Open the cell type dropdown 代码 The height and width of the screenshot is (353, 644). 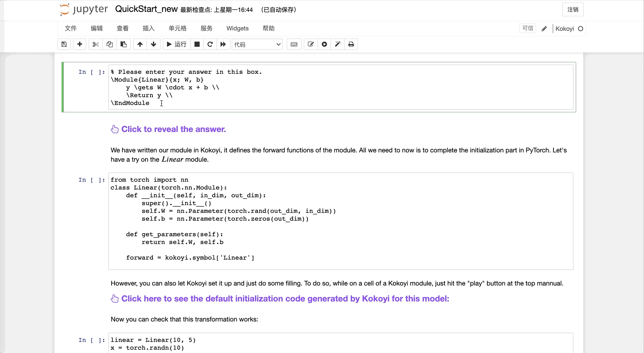point(257,44)
